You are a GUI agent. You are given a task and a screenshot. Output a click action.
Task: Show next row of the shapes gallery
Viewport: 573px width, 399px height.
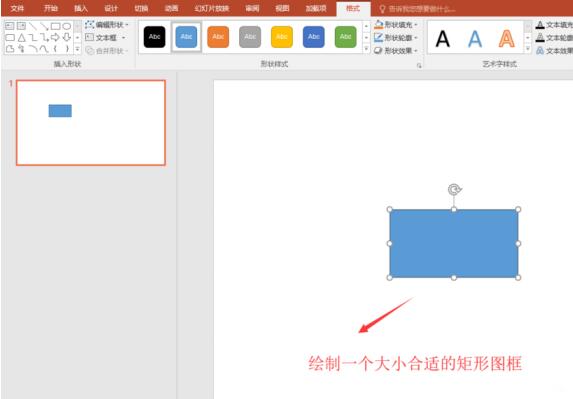(77, 37)
